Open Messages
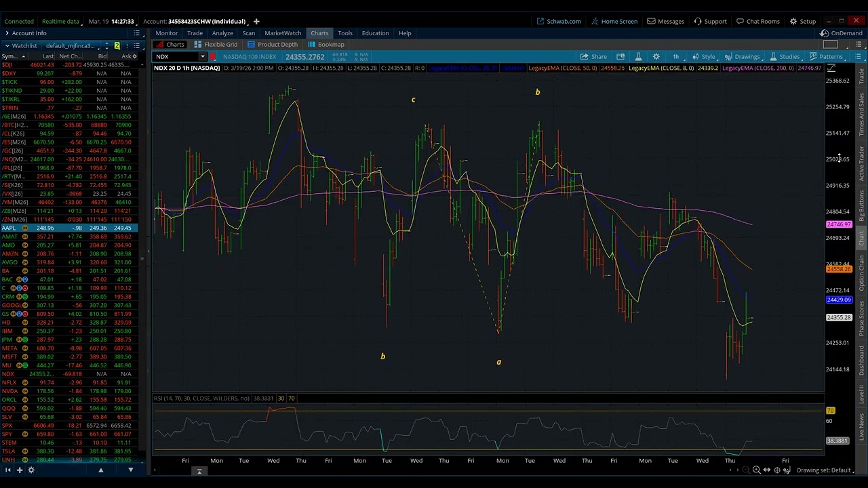This screenshot has height=488, width=868. pyautogui.click(x=665, y=21)
